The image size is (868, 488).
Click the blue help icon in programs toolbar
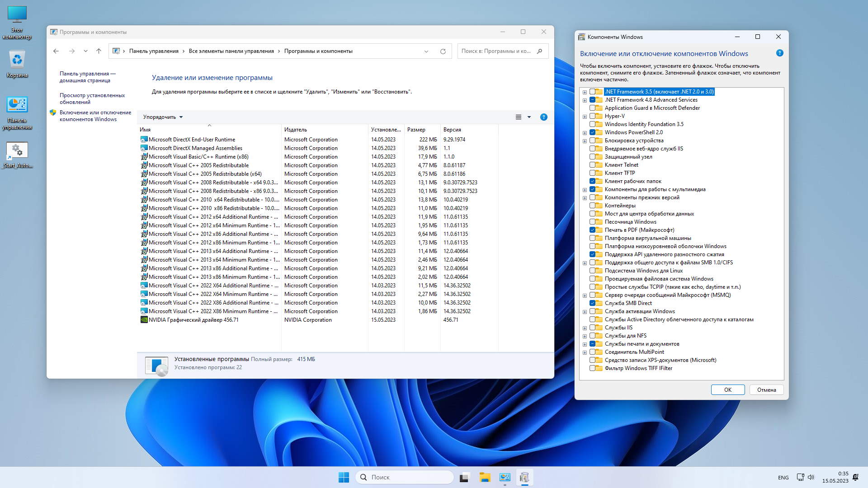click(x=543, y=117)
